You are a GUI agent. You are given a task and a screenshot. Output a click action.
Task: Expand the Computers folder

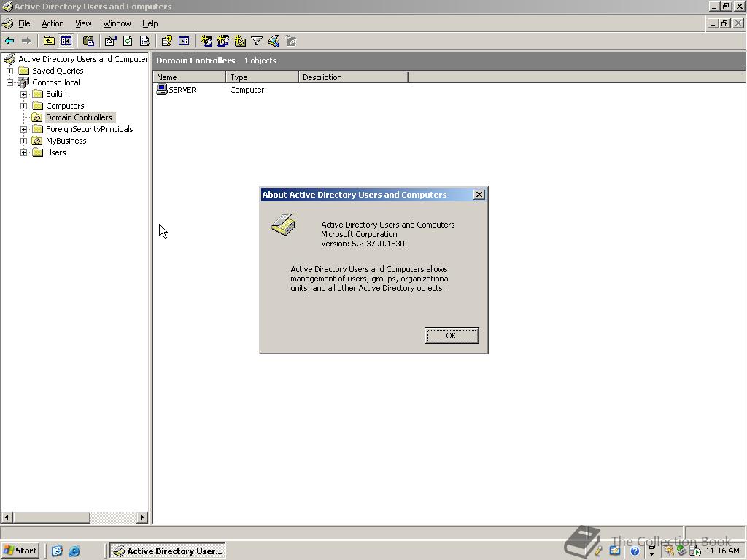click(23, 106)
